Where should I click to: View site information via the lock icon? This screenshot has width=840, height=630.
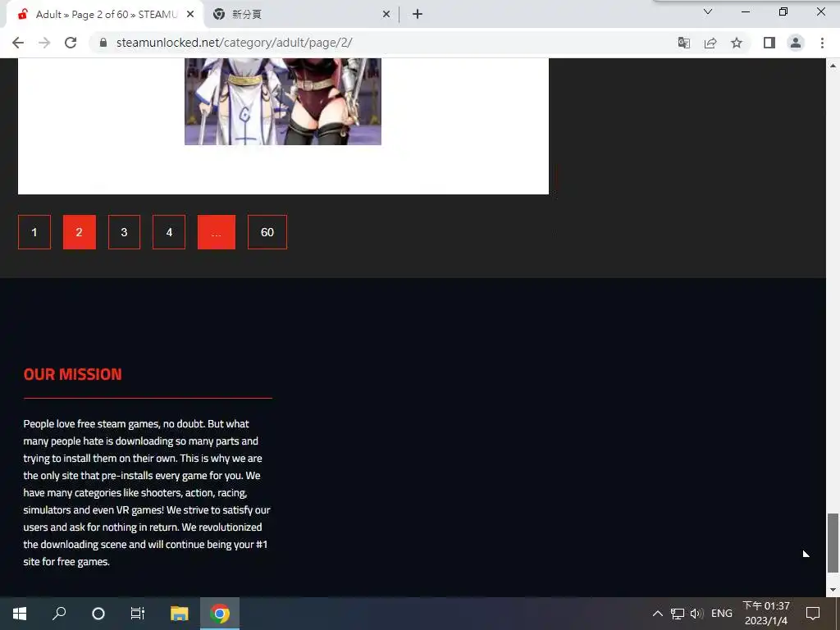pos(103,43)
